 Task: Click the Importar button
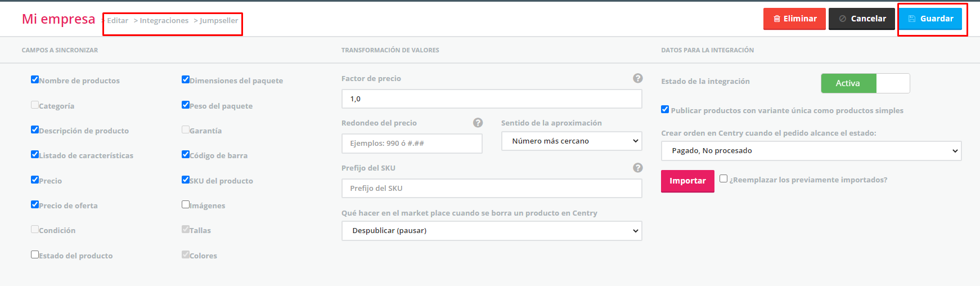pos(687,181)
